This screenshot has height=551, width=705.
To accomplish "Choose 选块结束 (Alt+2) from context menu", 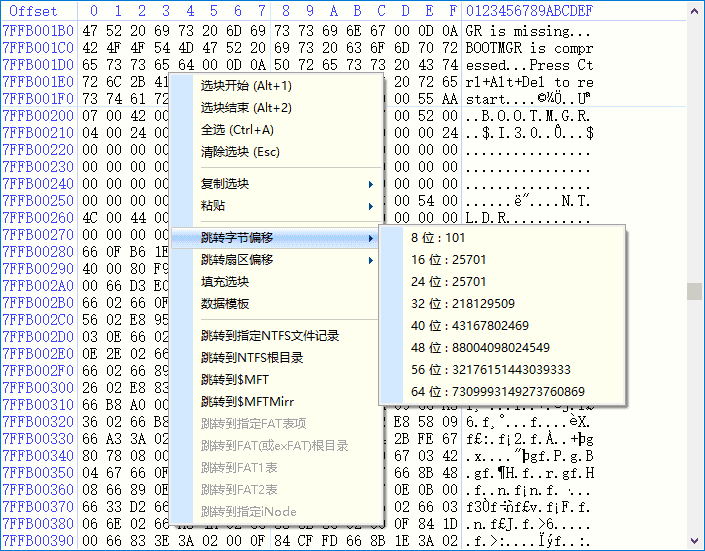I will (246, 108).
